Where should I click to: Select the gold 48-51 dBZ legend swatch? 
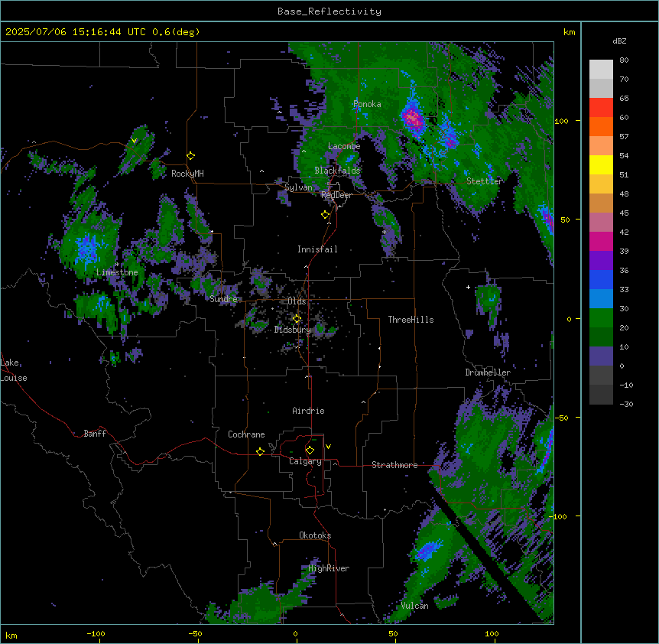coord(601,184)
